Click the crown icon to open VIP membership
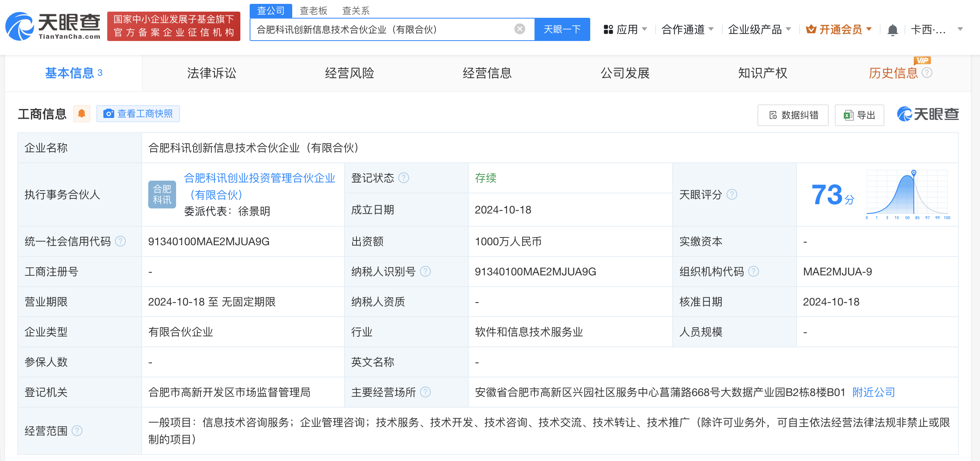This screenshot has width=980, height=461. (811, 29)
